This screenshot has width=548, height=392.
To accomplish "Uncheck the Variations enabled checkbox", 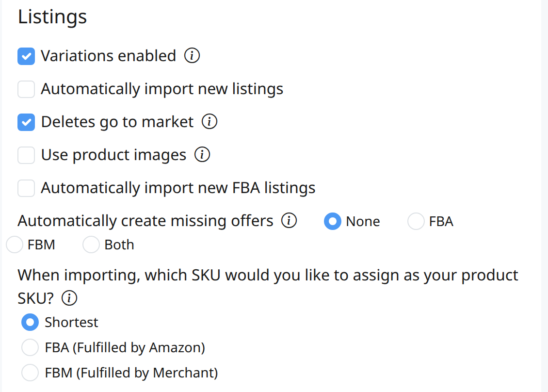I will coord(26,56).
